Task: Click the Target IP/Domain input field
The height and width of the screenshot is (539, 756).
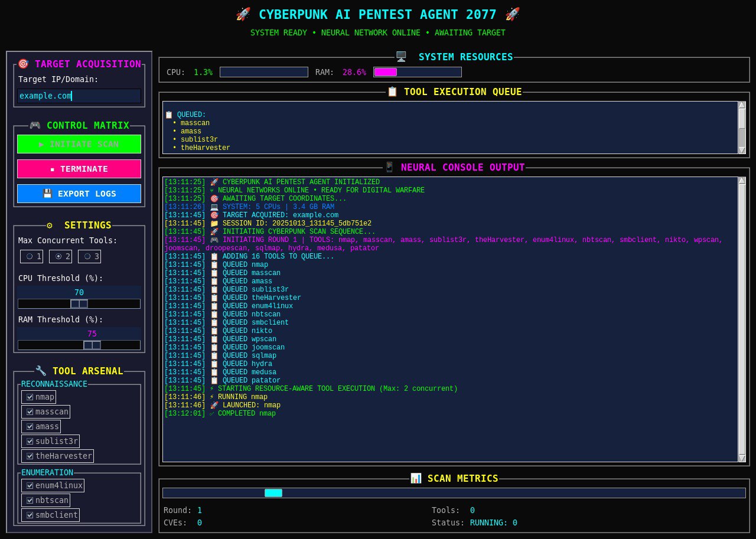Action: pos(79,96)
